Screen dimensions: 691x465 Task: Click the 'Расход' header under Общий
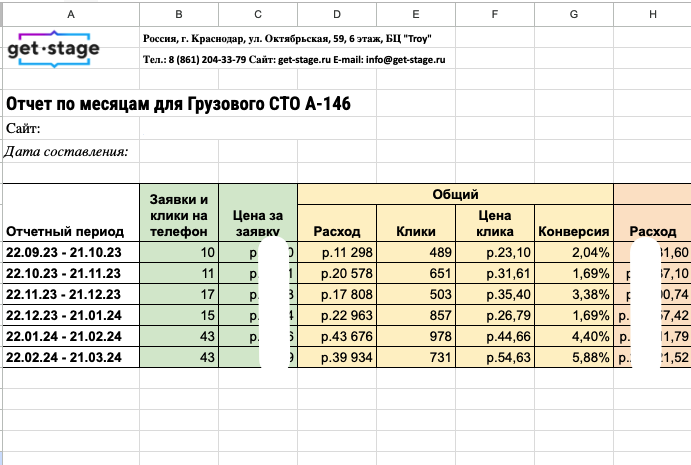pos(337,223)
